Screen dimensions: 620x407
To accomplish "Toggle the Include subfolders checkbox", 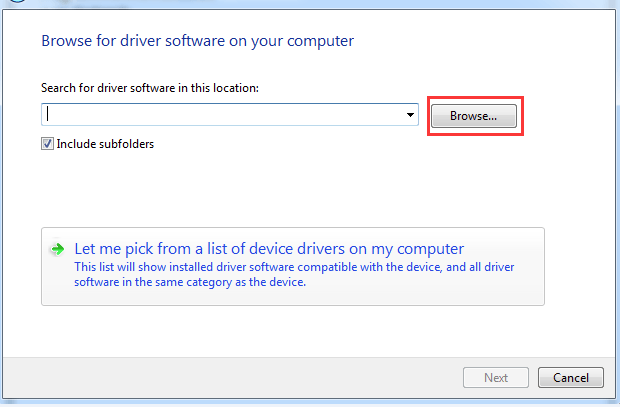I will 47,144.
